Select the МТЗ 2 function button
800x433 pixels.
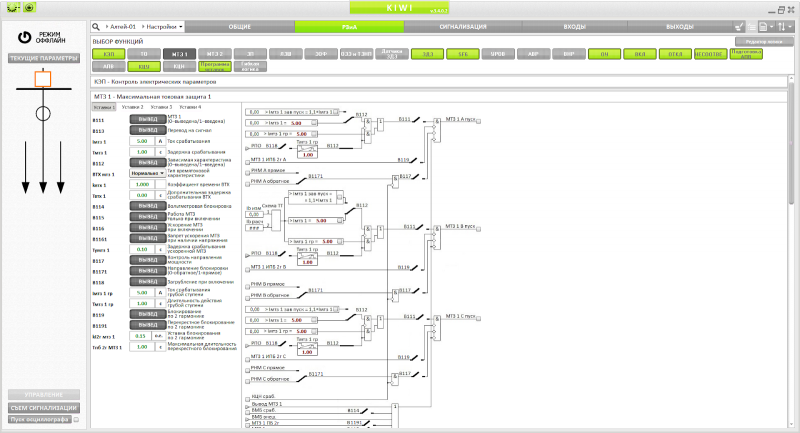(x=215, y=54)
